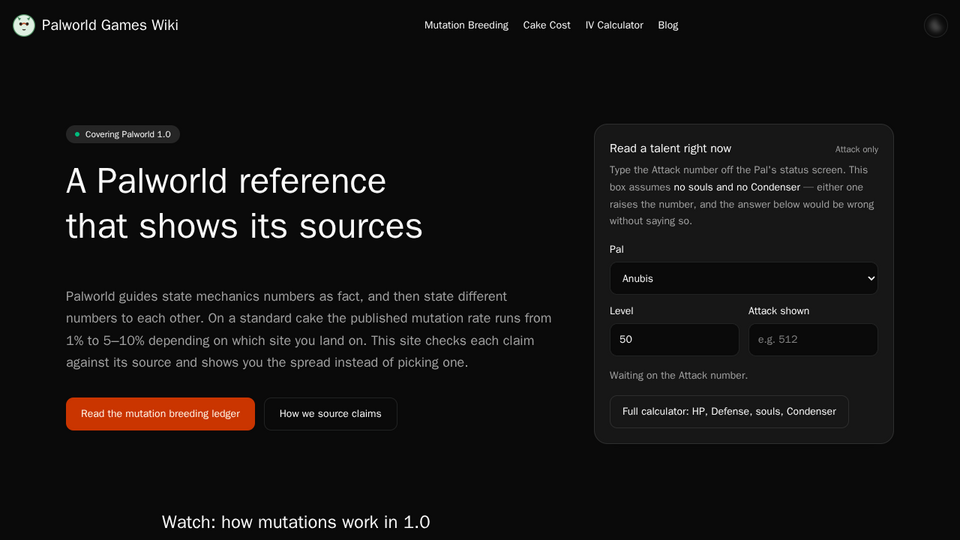The width and height of the screenshot is (960, 540).
Task: Open the Palworld Games Wiki home link
Action: [96, 25]
